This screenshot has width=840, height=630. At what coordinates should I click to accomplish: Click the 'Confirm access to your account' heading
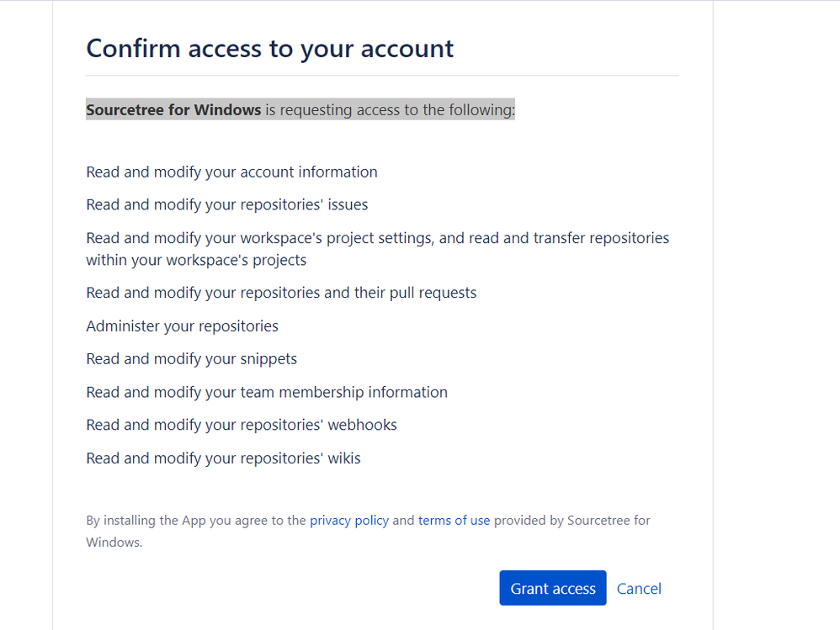[270, 49]
